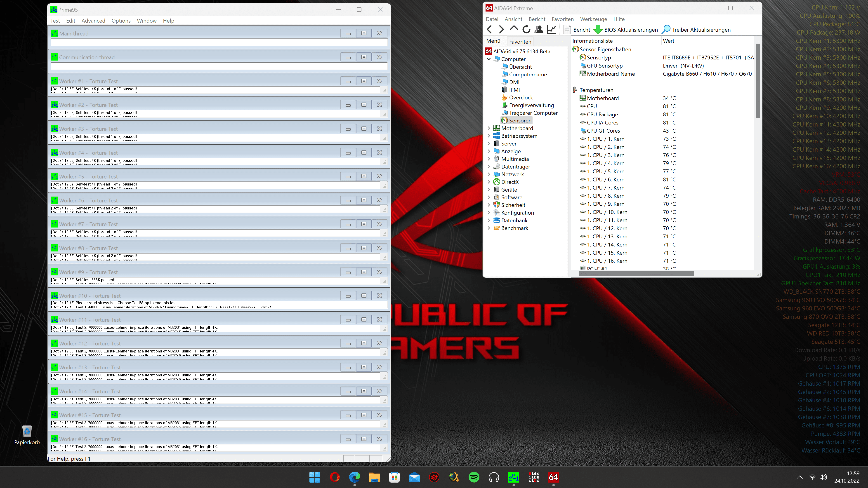The image size is (868, 488).
Task: Click the AIDA64 back navigation arrow
Action: pyautogui.click(x=489, y=30)
